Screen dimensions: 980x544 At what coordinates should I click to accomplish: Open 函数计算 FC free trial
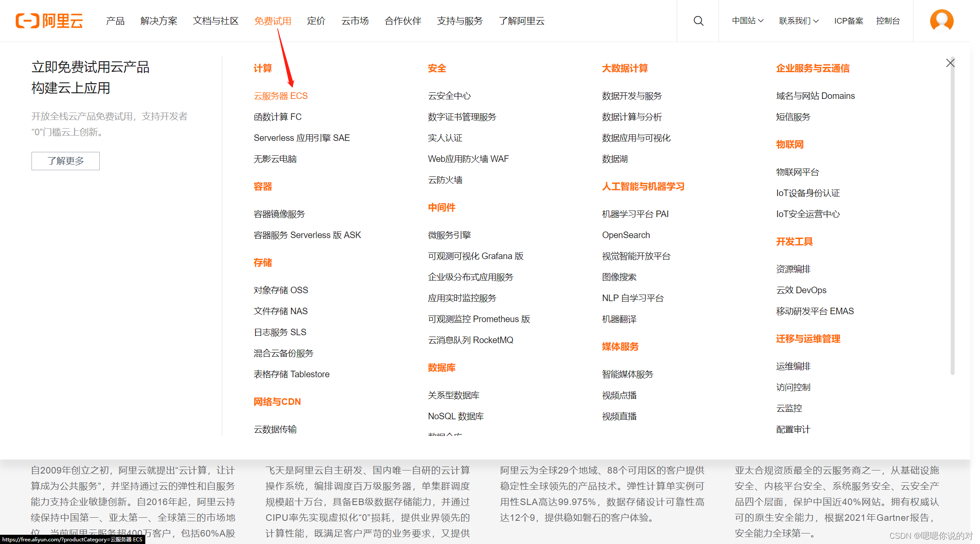[277, 117]
